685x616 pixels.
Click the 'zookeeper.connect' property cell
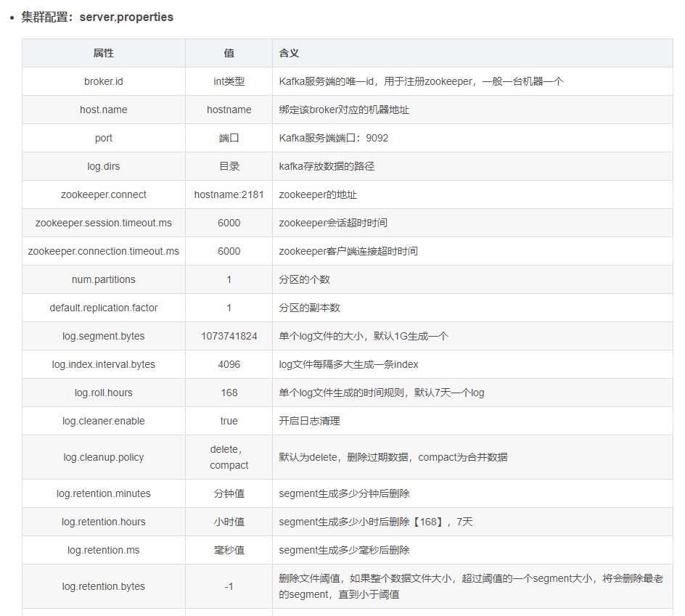pos(104,195)
